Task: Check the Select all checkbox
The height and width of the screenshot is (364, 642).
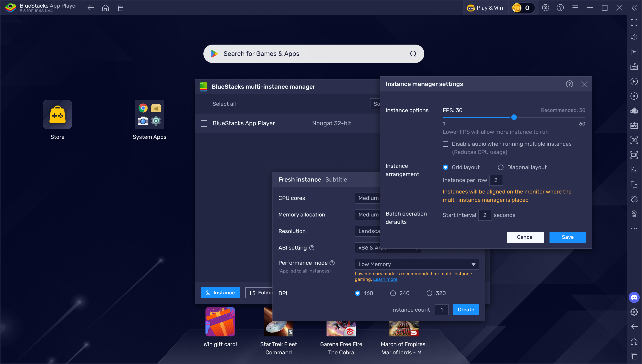Action: [204, 104]
